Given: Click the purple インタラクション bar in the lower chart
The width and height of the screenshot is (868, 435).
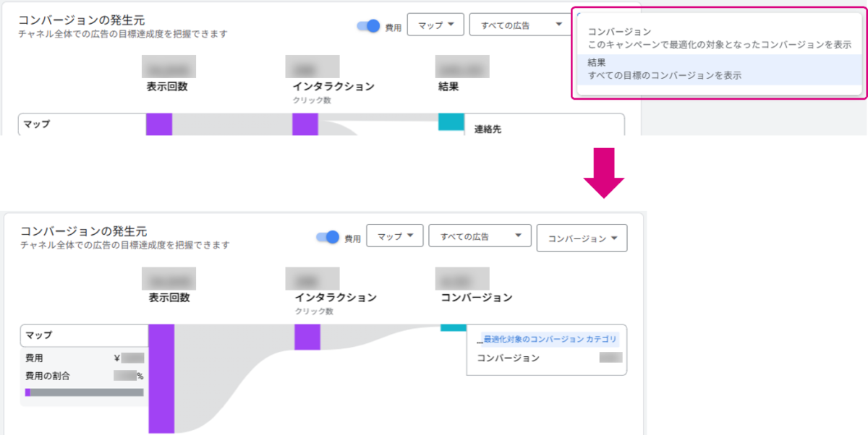Looking at the screenshot, I should 307,337.
